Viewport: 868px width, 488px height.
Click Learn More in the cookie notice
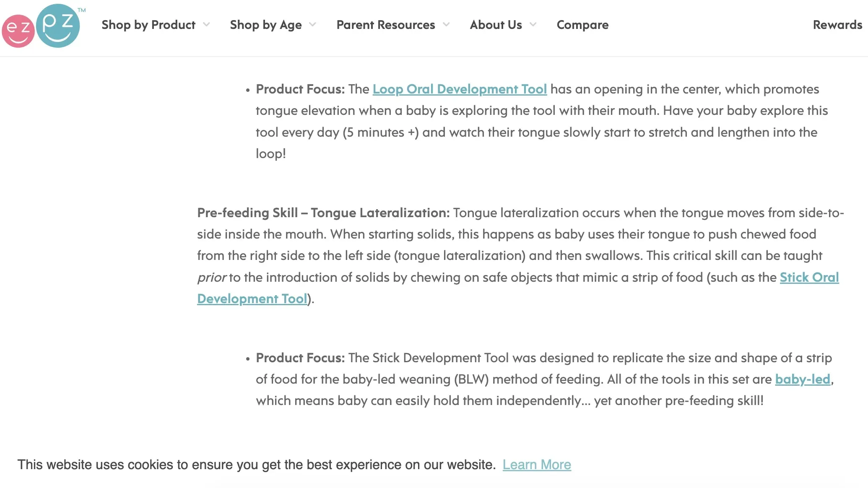coord(537,465)
